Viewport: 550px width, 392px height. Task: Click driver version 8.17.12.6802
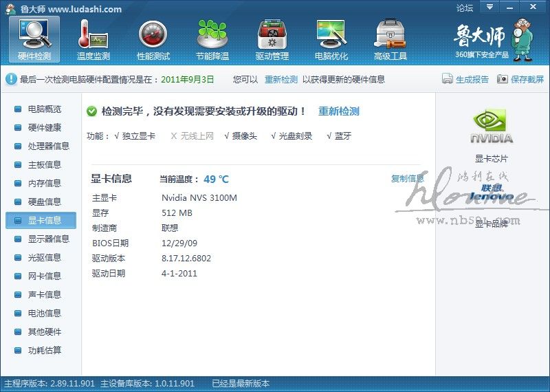(186, 259)
